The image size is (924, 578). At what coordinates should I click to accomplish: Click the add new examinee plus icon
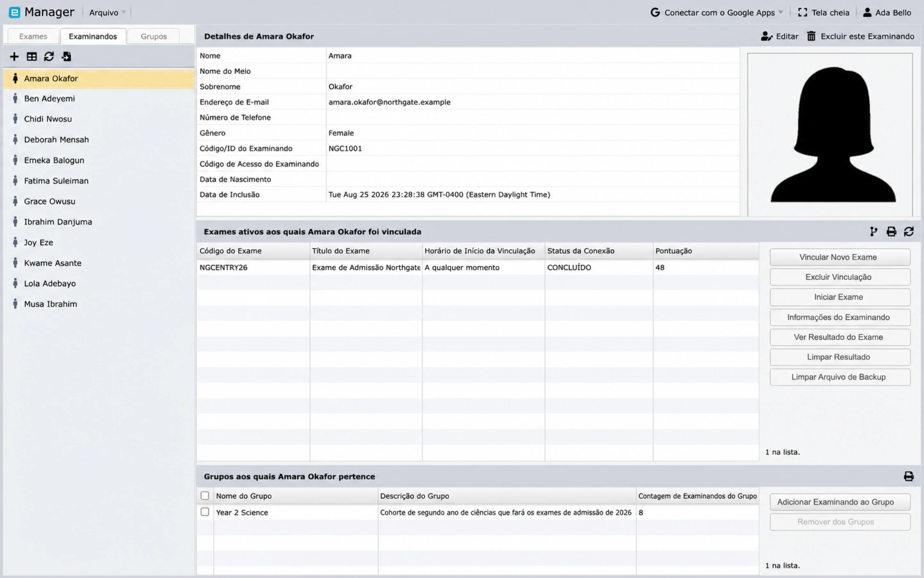point(14,57)
